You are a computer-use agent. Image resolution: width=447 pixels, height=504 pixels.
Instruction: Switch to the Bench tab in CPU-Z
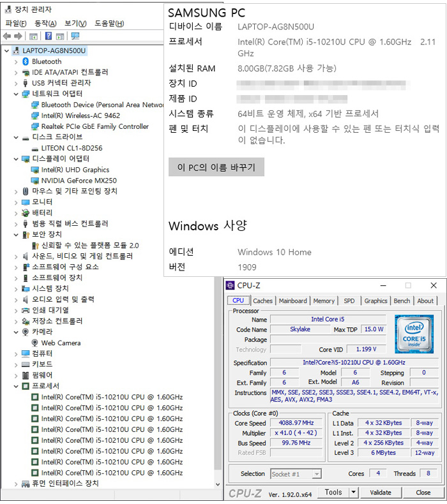click(x=402, y=301)
